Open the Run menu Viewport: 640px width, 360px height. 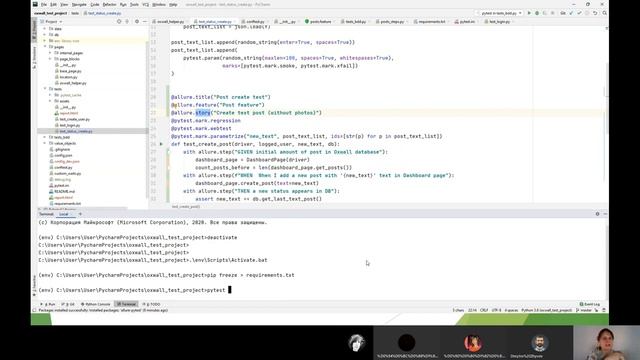123,4
